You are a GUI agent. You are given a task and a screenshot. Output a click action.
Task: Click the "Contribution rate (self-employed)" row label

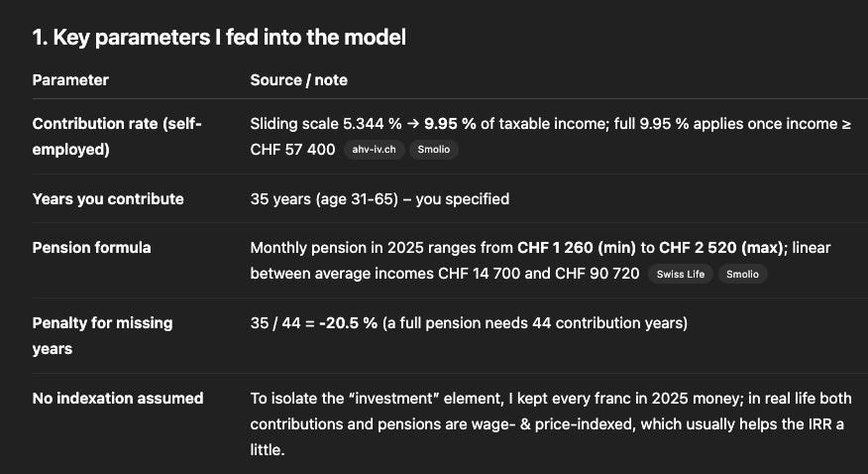[117, 137]
